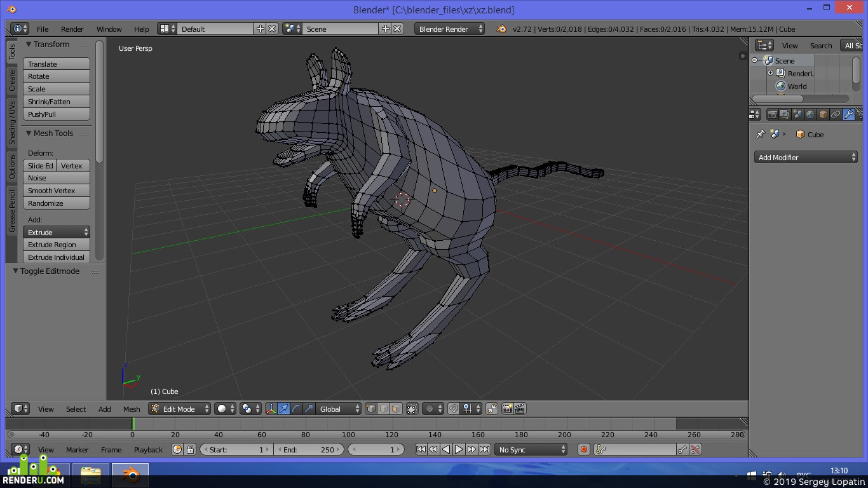Viewport: 868px width, 488px height.
Task: Jump to the timeline start frame
Action: 421,450
